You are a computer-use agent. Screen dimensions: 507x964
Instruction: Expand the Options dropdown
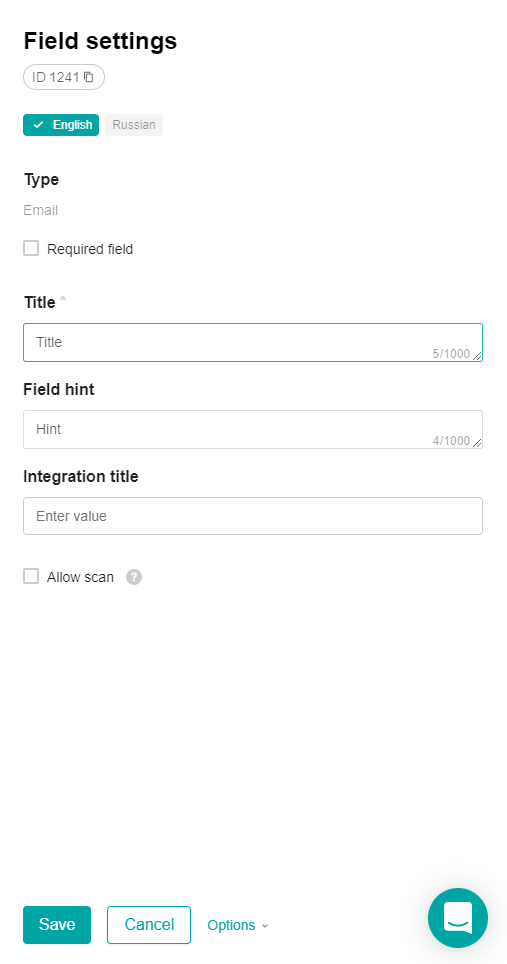pos(238,925)
